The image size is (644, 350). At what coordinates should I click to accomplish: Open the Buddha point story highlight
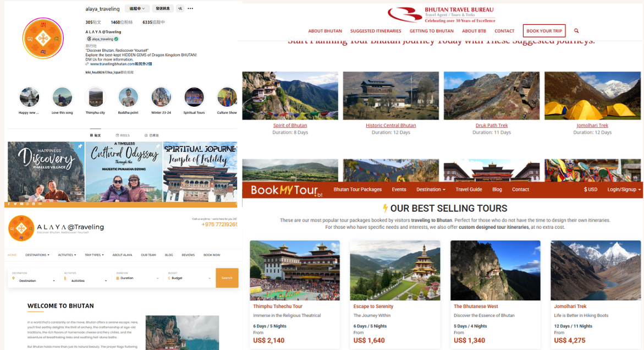click(x=128, y=98)
